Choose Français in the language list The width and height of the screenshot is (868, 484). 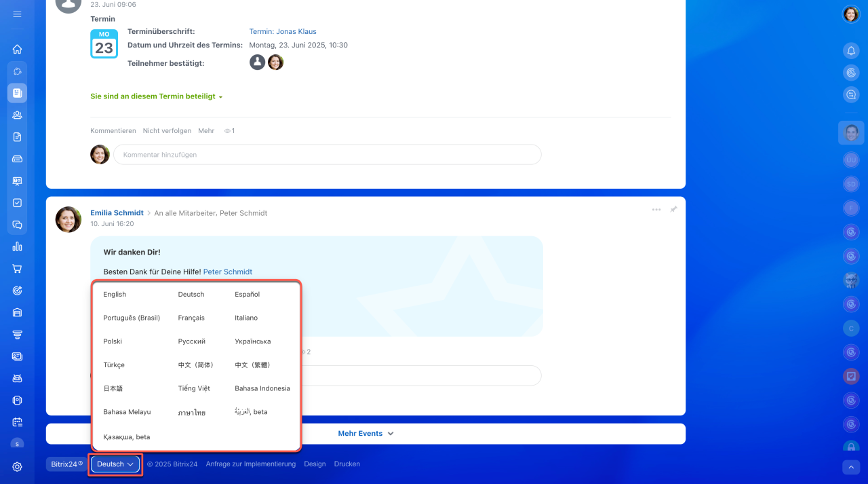[191, 318]
